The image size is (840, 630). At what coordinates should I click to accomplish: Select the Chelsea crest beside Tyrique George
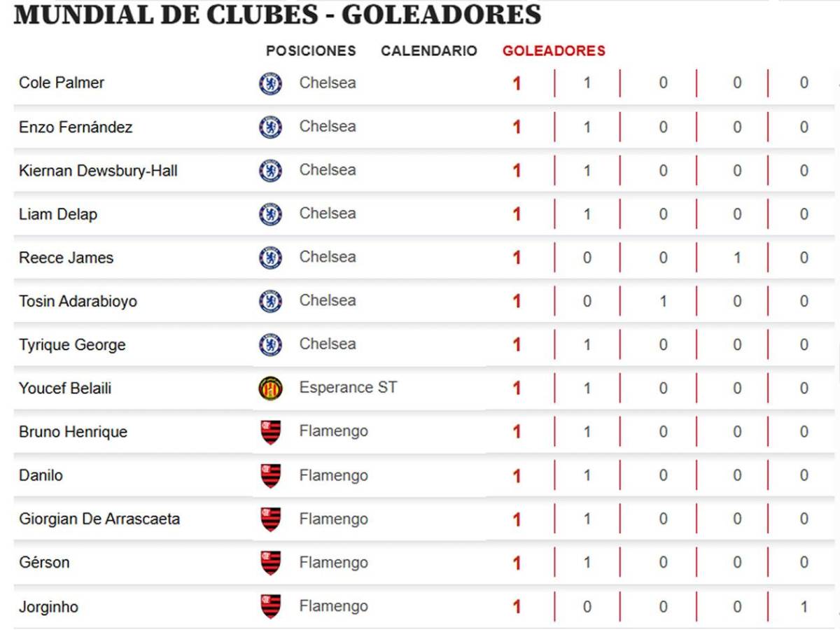click(x=269, y=344)
